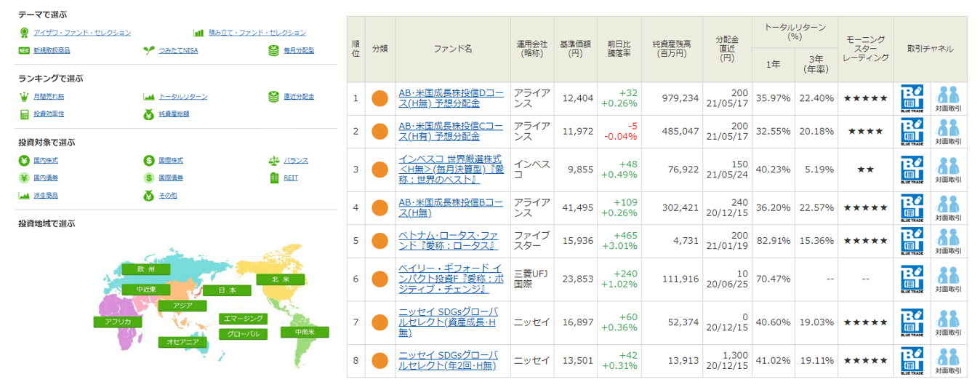Click the BLUE TRADE icon for rank 1 fund
This screenshot has width=980, height=390.
912,98
